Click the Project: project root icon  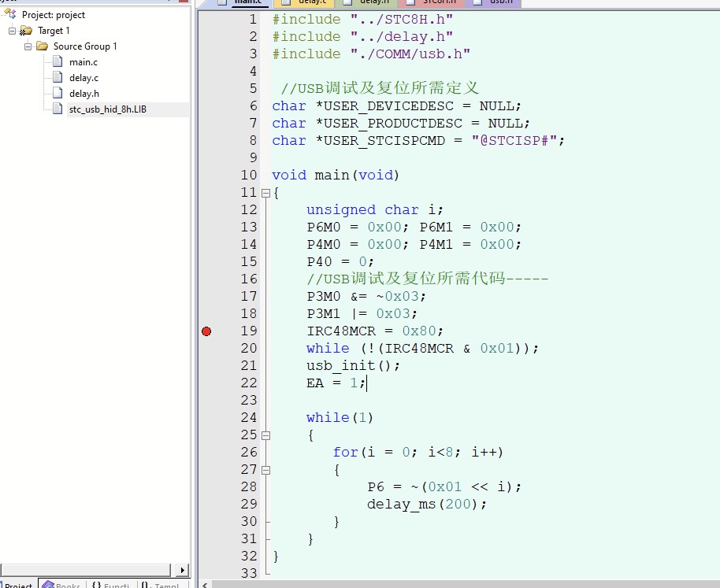point(10,14)
